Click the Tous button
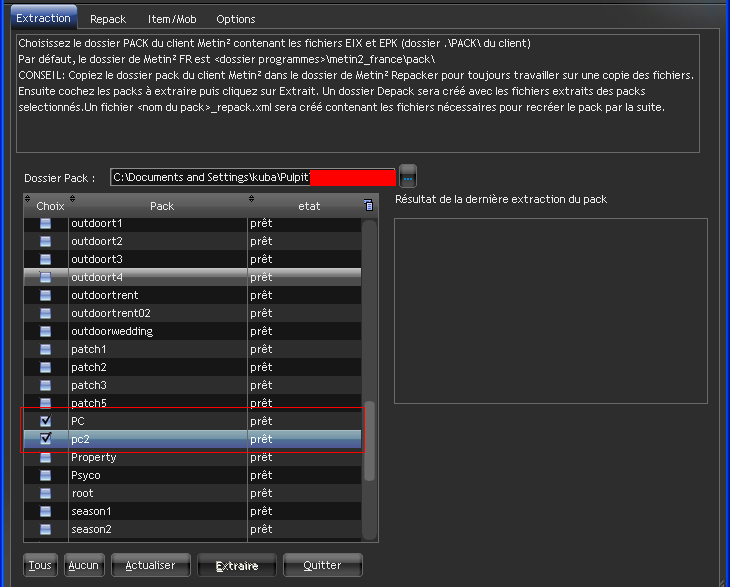Image resolution: width=730 pixels, height=587 pixels. click(x=41, y=565)
